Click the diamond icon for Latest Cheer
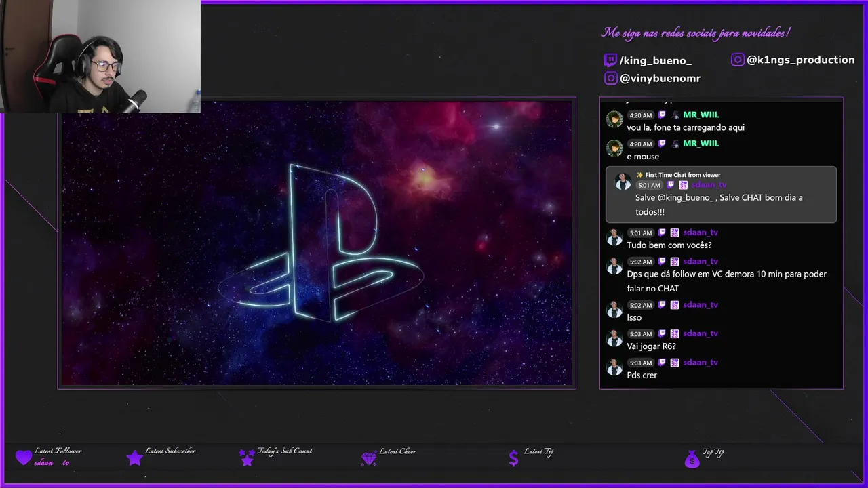The height and width of the screenshot is (488, 868). click(369, 459)
